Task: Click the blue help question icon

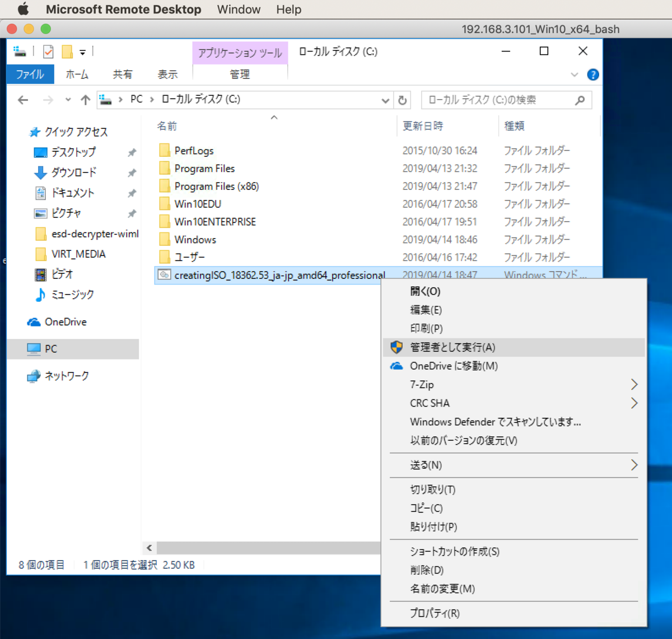Action: click(x=592, y=74)
